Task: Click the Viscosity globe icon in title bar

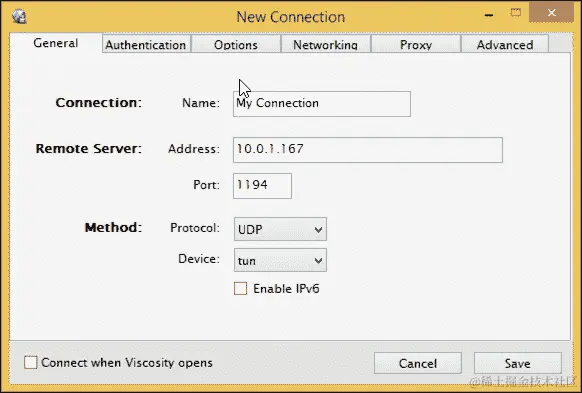Action: (x=19, y=16)
